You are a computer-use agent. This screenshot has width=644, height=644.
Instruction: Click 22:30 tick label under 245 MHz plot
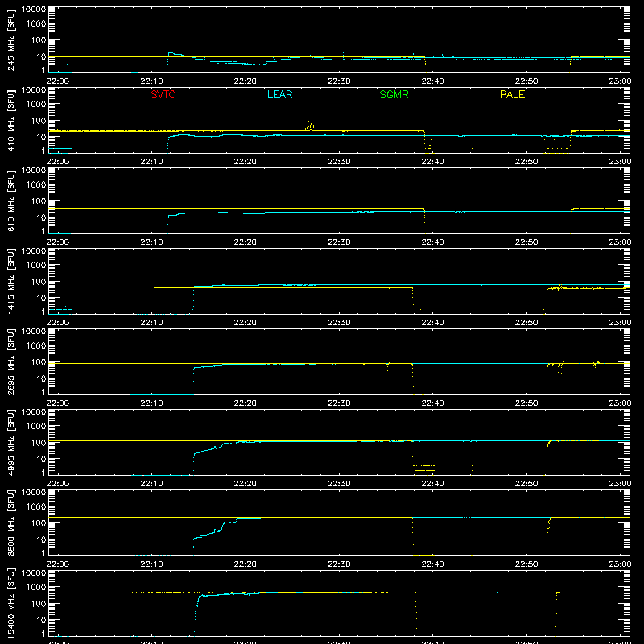339,81
